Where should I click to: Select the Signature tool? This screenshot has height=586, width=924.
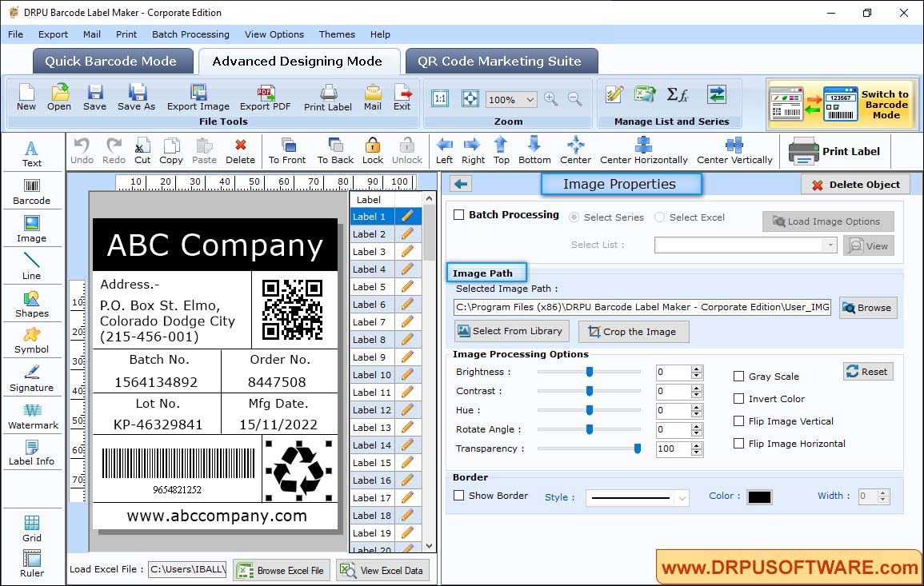click(32, 379)
